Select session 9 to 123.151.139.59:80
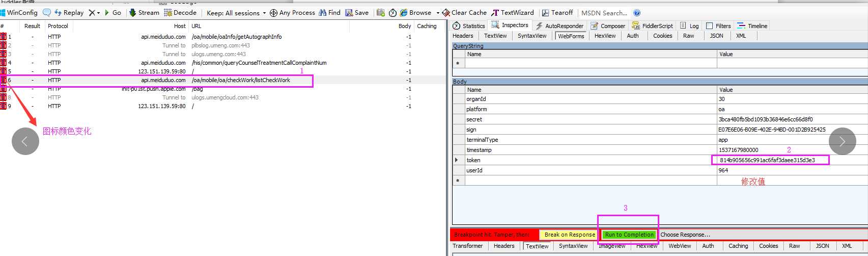 click(x=222, y=106)
